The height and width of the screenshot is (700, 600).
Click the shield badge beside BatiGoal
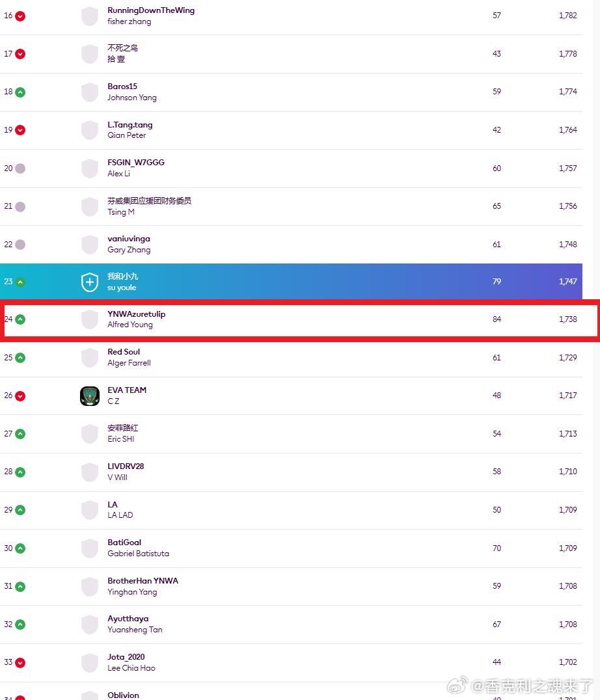click(90, 548)
